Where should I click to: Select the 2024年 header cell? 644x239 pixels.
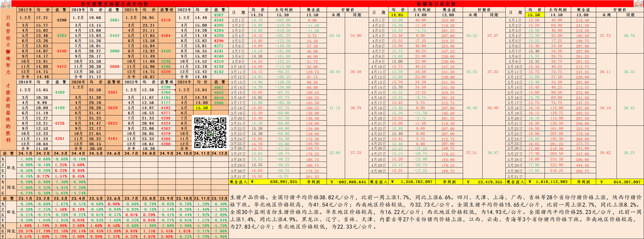[185, 82]
